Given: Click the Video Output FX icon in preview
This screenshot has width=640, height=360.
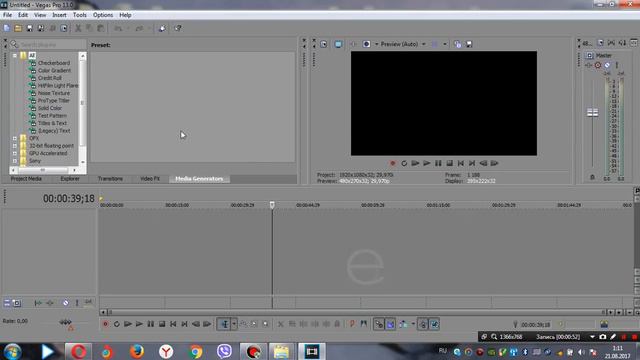Looking at the screenshot, I should [353, 44].
